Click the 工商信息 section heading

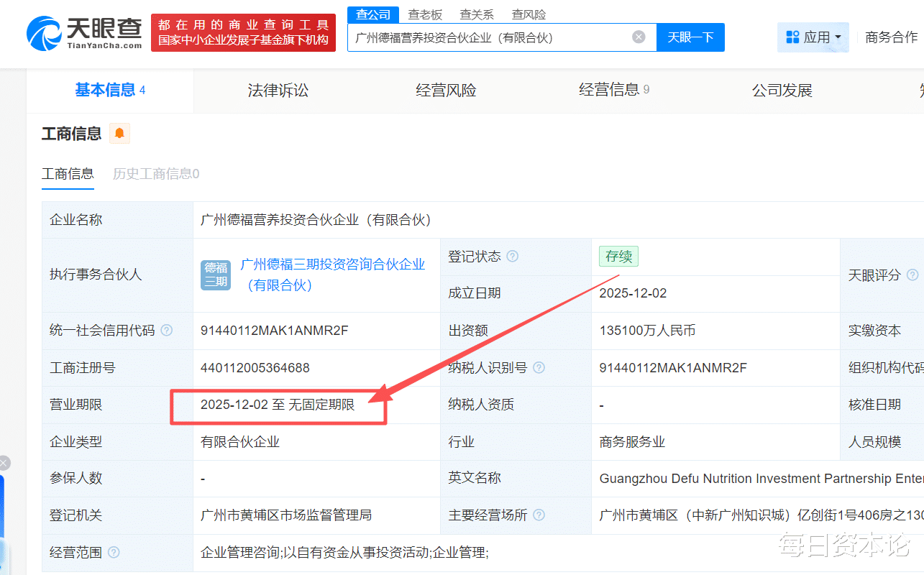[x=71, y=134]
